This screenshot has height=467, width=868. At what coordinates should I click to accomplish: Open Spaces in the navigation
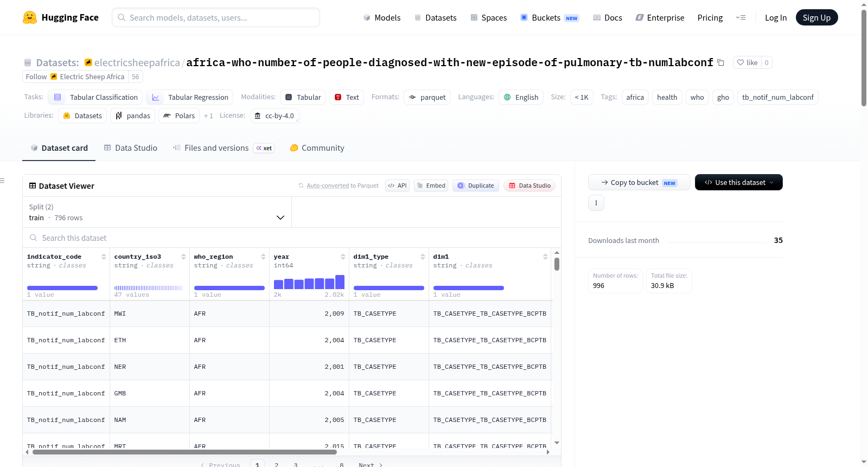(x=488, y=17)
